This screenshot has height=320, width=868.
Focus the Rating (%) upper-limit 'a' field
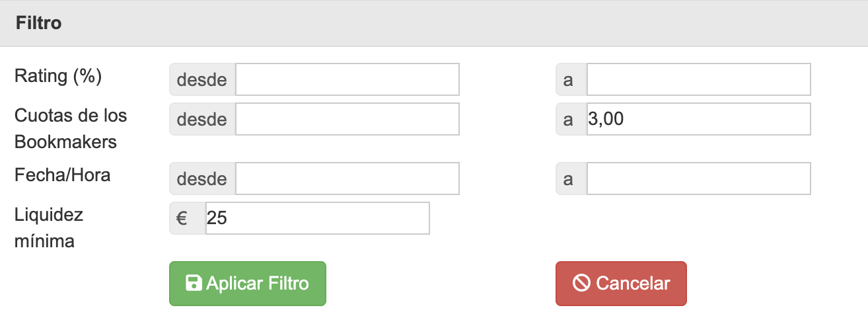[x=698, y=80]
